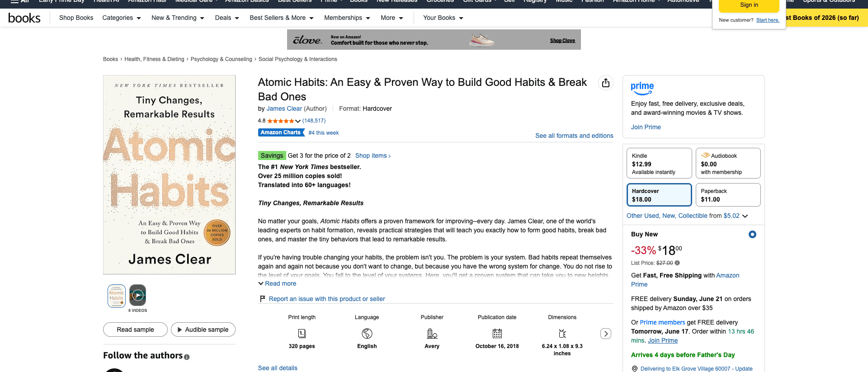The image size is (868, 372).
Task: Select the Hardcover format option
Action: point(659,195)
